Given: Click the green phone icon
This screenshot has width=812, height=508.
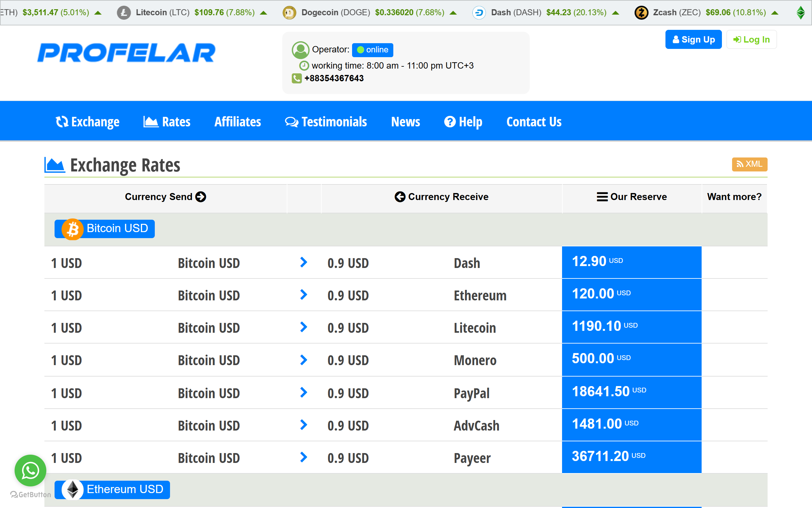Looking at the screenshot, I should pos(297,78).
